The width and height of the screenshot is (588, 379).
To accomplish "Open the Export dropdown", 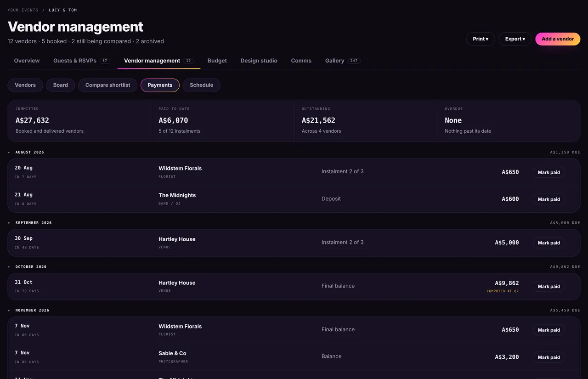I will (x=515, y=39).
